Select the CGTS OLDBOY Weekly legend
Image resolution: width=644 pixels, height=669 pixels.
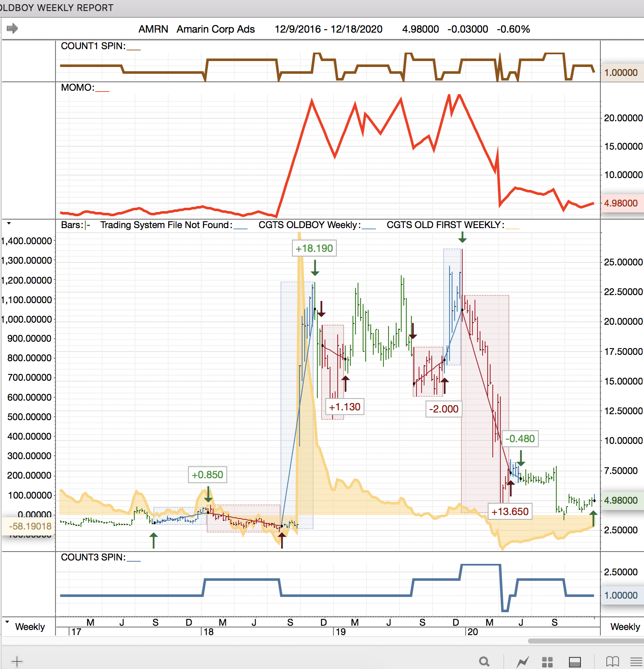(x=309, y=225)
